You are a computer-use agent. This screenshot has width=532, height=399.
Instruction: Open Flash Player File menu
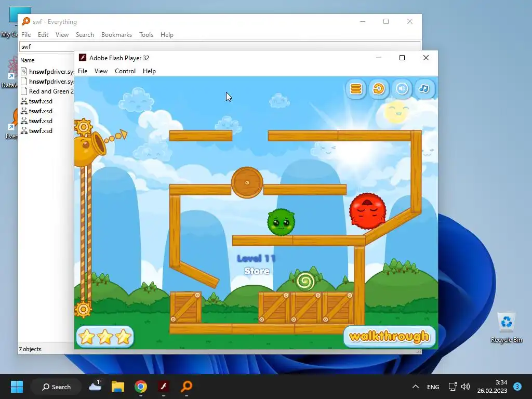point(83,71)
